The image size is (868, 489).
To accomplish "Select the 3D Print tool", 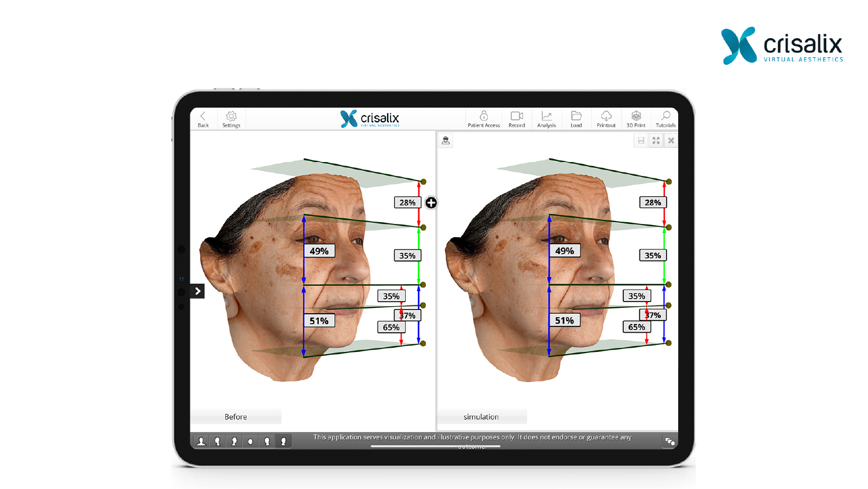I will click(x=636, y=119).
